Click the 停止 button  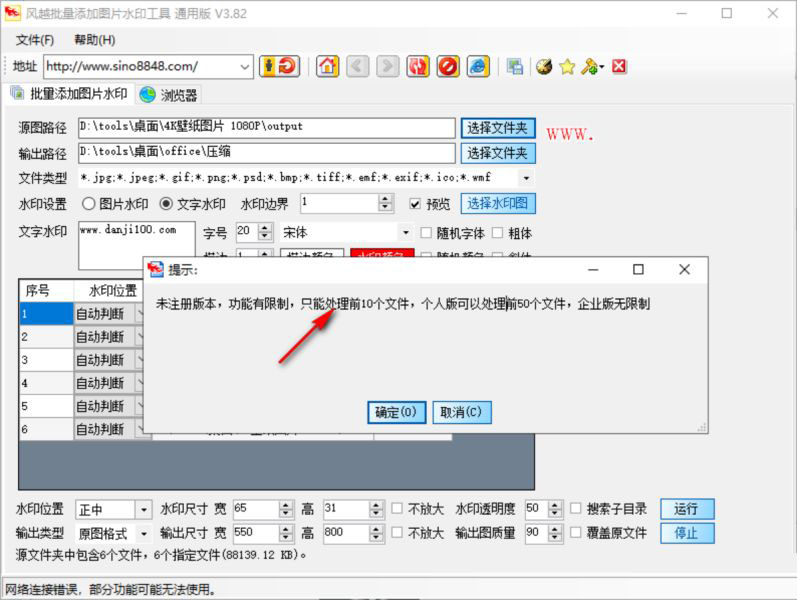(687, 533)
